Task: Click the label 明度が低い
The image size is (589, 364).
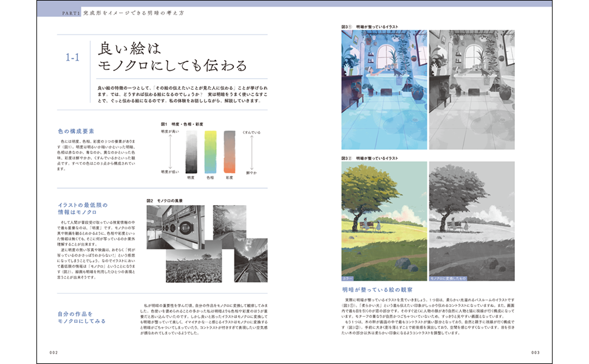Action: coord(170,172)
